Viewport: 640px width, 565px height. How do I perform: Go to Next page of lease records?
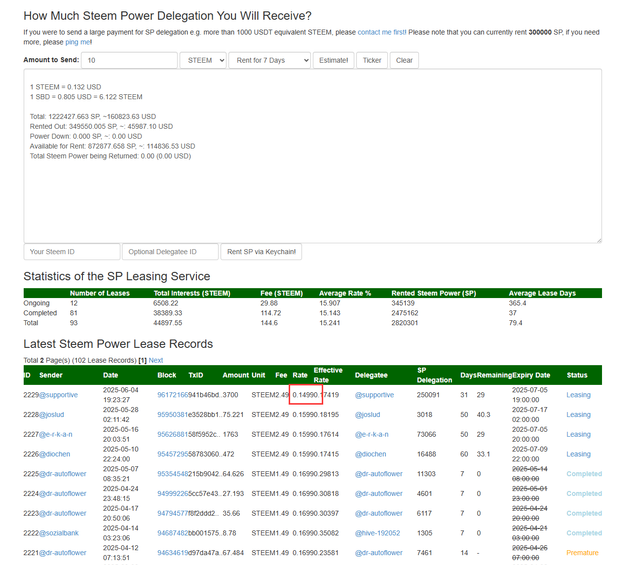(156, 360)
